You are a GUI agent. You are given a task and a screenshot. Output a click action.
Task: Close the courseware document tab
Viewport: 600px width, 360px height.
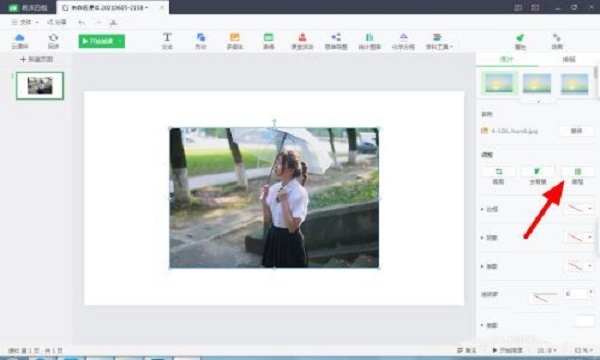[162, 7]
